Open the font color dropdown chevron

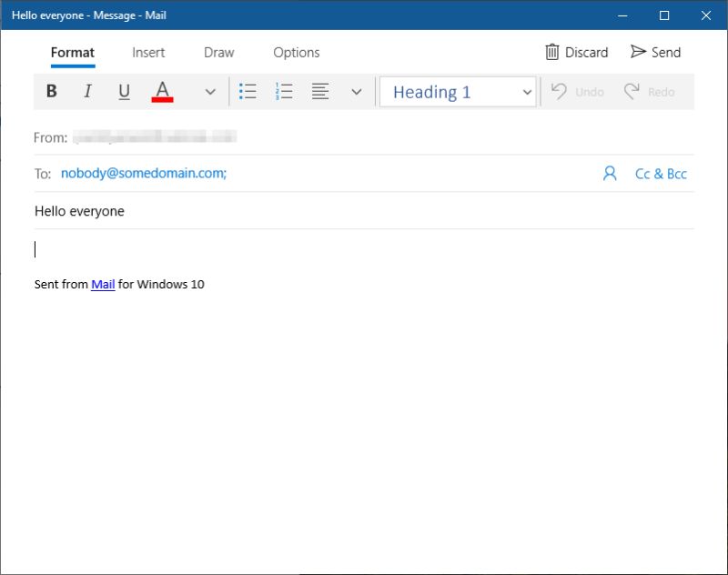click(x=210, y=91)
